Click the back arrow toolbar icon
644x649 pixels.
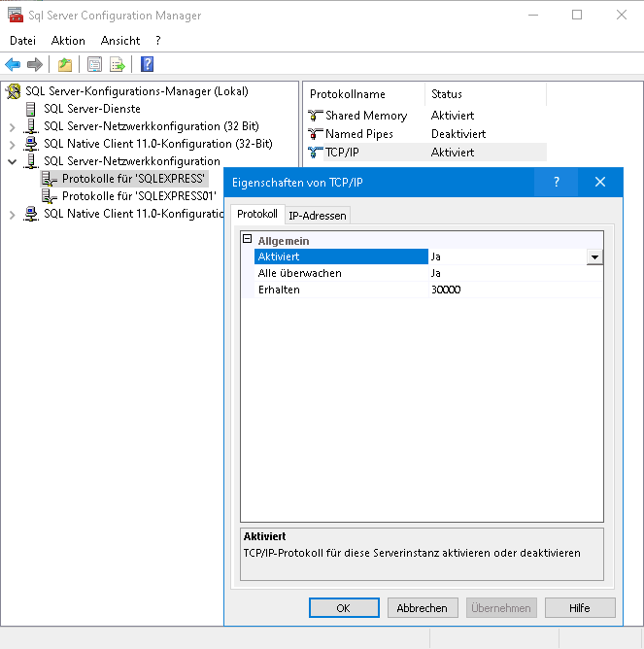[x=13, y=65]
